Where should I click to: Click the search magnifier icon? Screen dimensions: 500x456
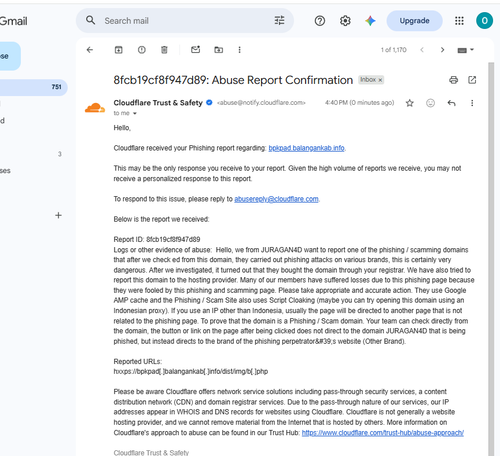point(90,20)
